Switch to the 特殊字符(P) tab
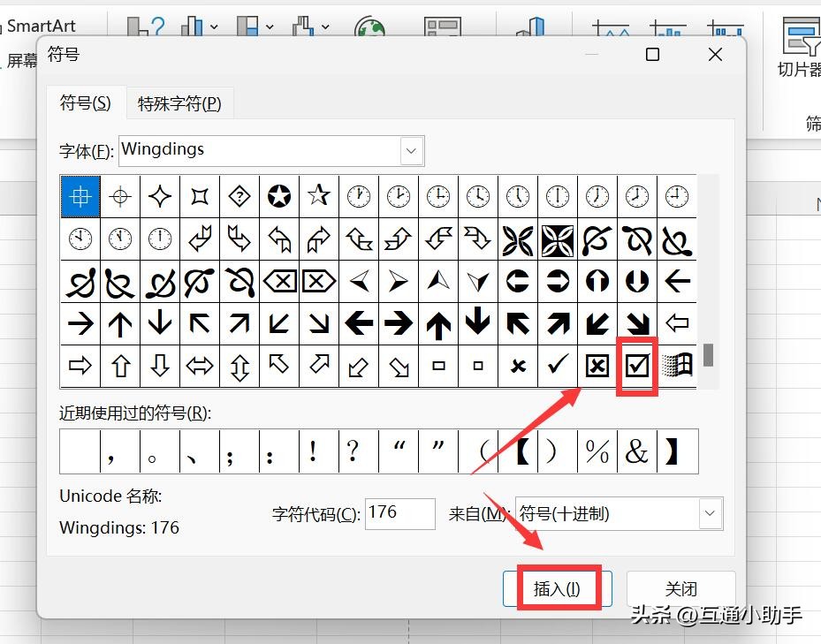Viewport: 821px width, 644px height. coord(179,103)
